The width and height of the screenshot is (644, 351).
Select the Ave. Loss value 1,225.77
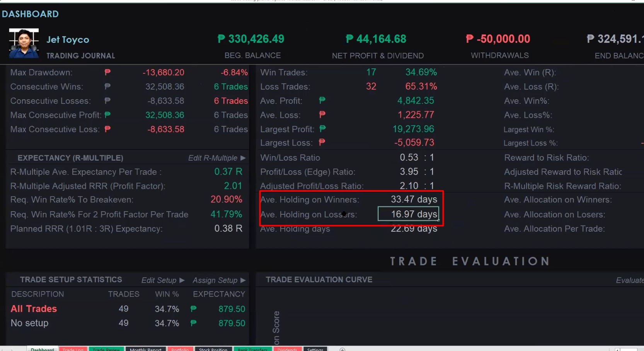[416, 115]
